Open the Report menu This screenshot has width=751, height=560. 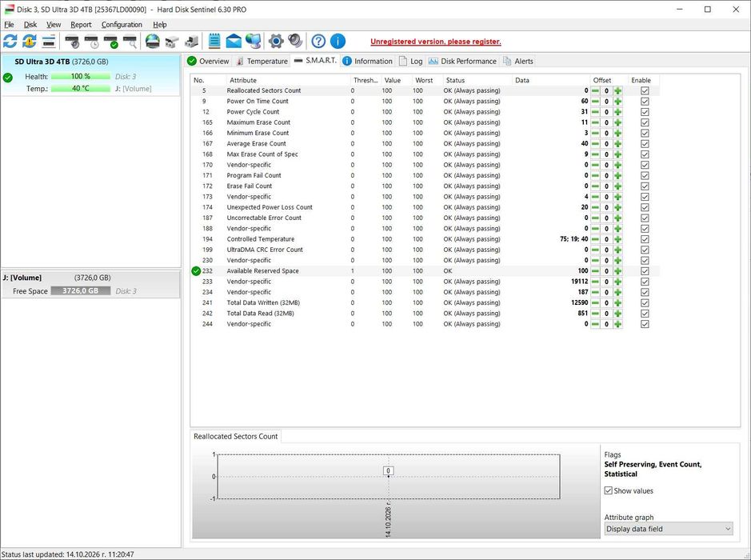(x=81, y=25)
